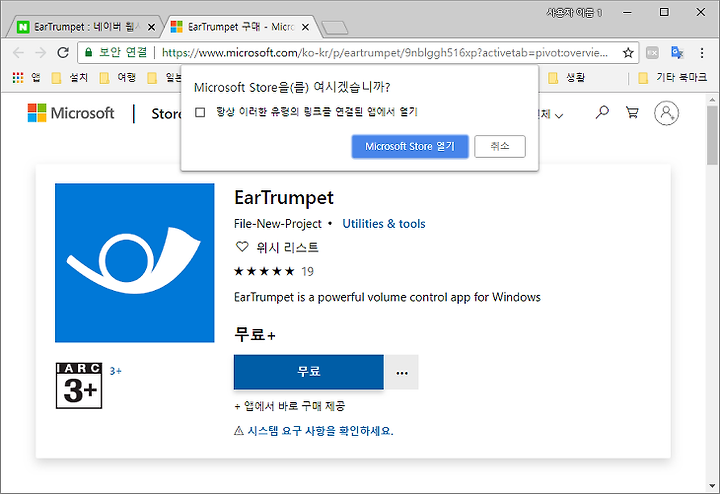The width and height of the screenshot is (720, 494).
Task: Open the 기타 북마크 folder
Action: point(672,78)
